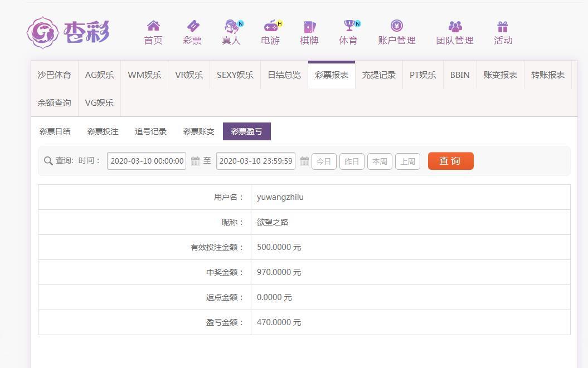Open the 彩票投注 sub-tab
The width and height of the screenshot is (588, 368).
(x=103, y=131)
